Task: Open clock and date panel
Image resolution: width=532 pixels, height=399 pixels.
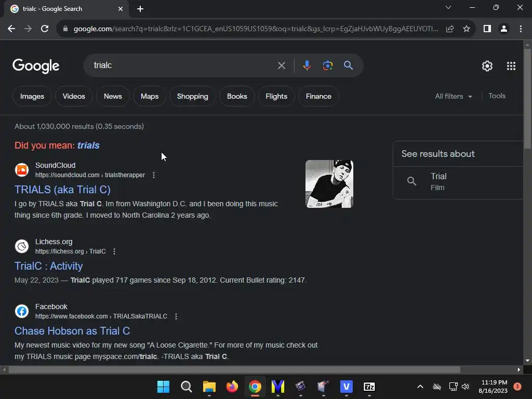Action: (493, 387)
